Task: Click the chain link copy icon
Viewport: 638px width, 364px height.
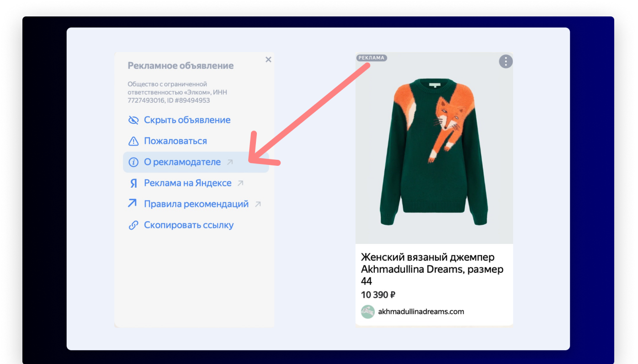Action: pos(133,225)
